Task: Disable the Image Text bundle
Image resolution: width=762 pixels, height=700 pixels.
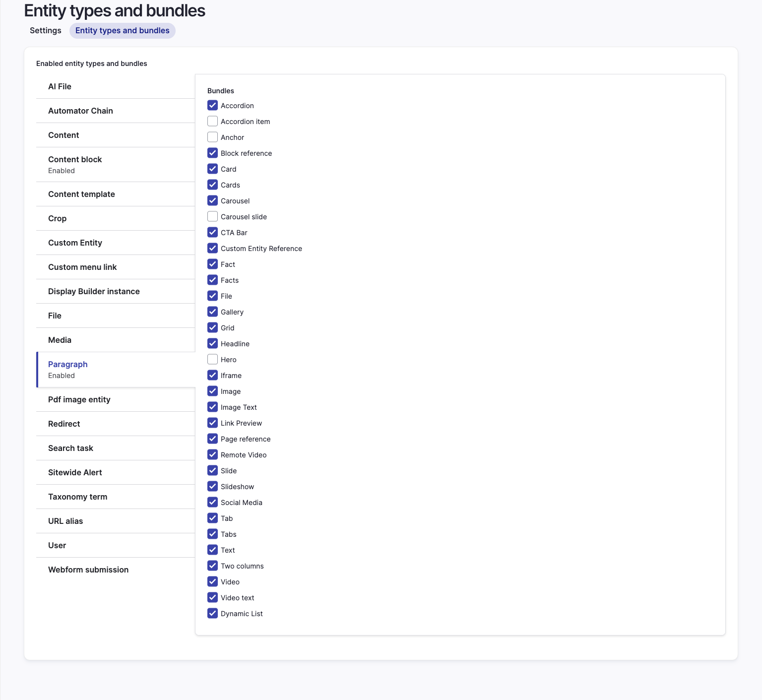Action: tap(212, 407)
